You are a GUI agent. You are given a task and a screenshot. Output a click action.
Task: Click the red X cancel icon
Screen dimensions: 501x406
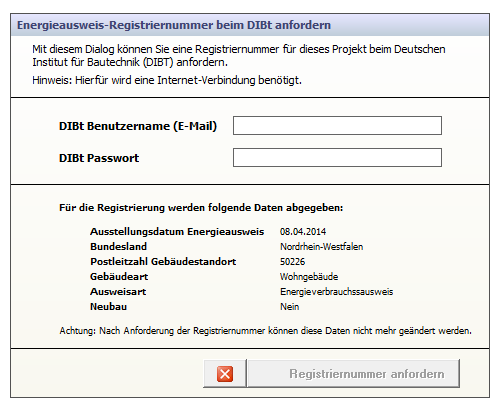click(x=225, y=374)
